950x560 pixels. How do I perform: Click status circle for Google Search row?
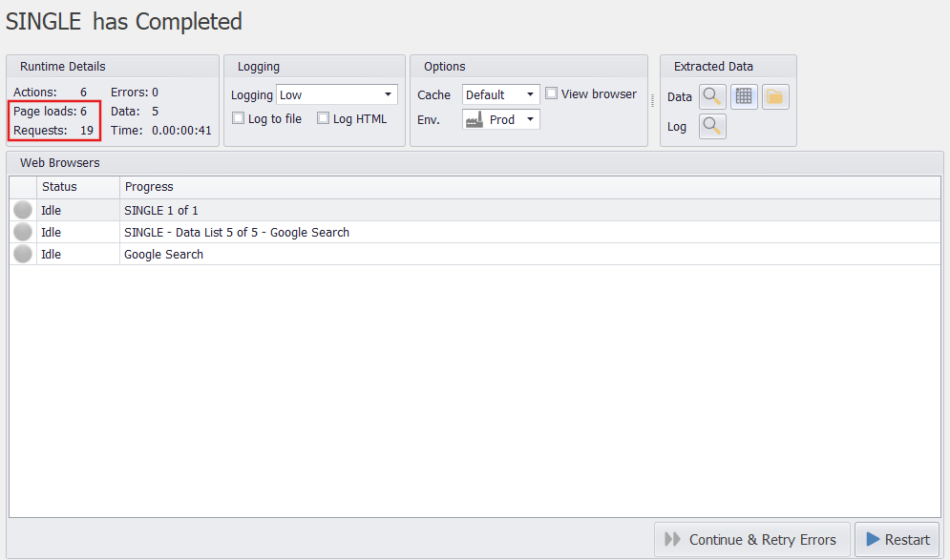pyautogui.click(x=23, y=254)
